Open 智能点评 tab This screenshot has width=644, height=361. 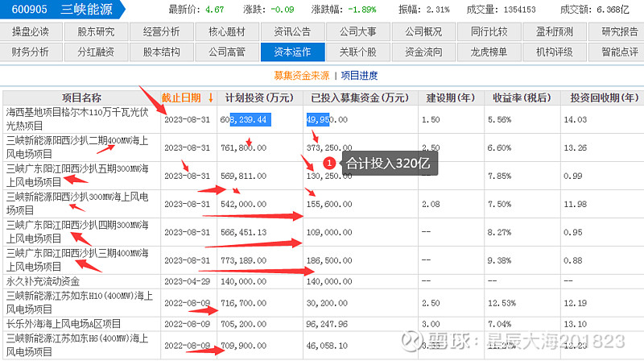click(617, 52)
